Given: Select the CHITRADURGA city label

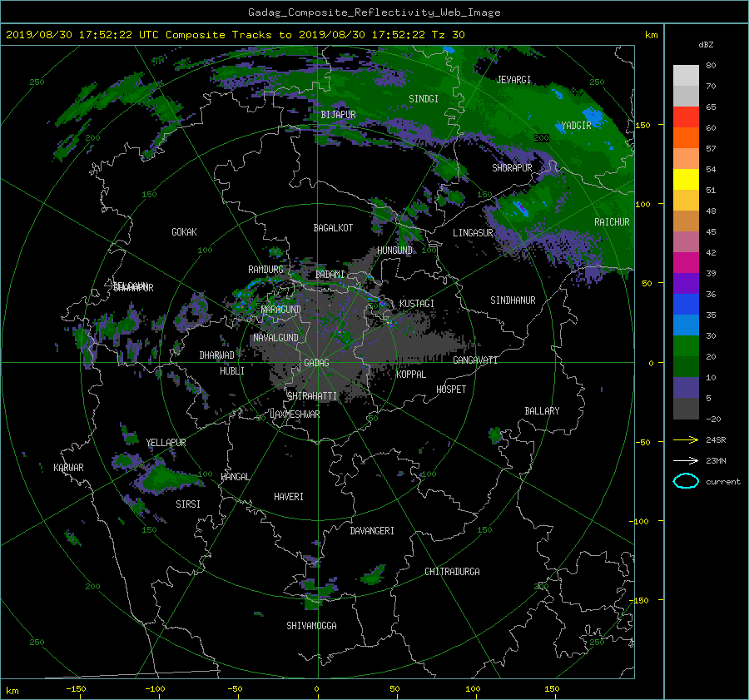Looking at the screenshot, I should click(452, 572).
